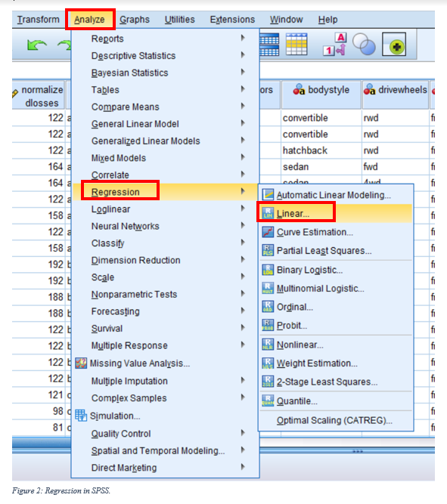Screen dimensions: 447x504
Task: Select Dimension Reduction menu entry
Action: click(x=165, y=260)
